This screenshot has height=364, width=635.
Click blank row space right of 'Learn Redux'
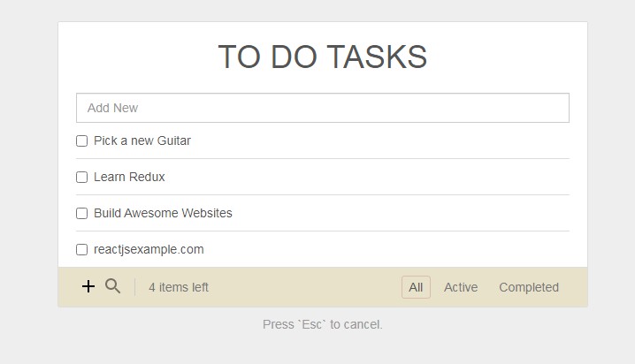(x=371, y=177)
